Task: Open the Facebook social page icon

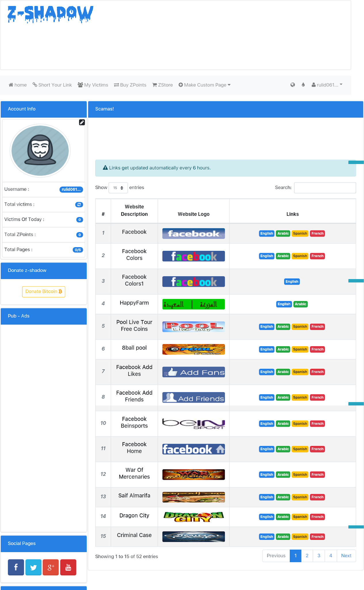Action: tap(16, 567)
